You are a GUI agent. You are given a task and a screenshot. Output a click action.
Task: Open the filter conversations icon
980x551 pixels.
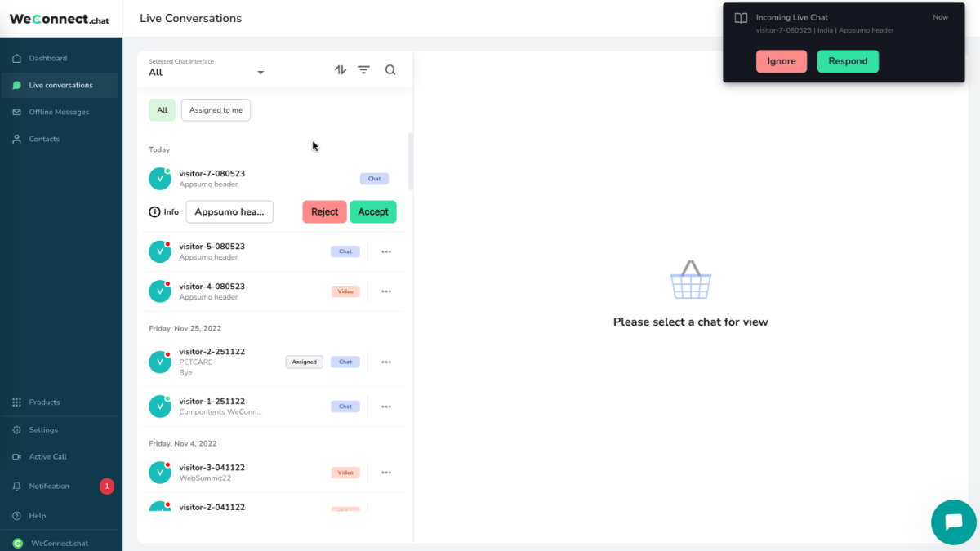(363, 69)
